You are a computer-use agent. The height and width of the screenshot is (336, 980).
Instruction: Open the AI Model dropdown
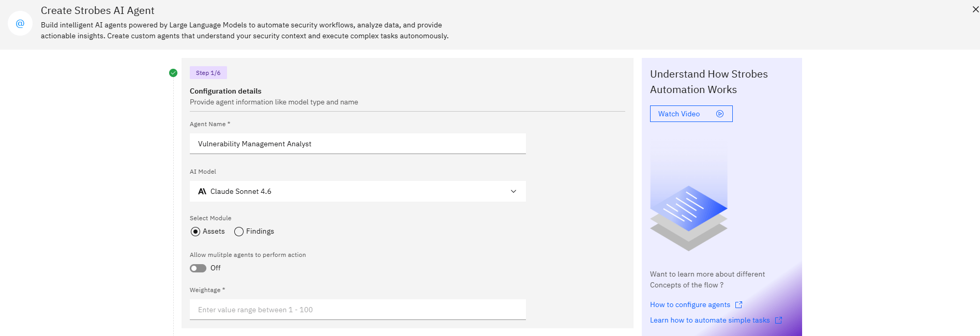[358, 191]
